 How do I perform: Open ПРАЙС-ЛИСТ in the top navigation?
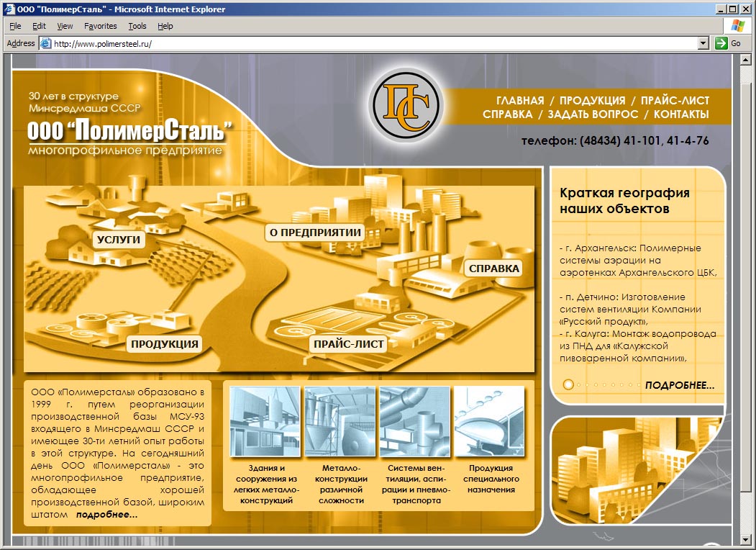click(675, 100)
